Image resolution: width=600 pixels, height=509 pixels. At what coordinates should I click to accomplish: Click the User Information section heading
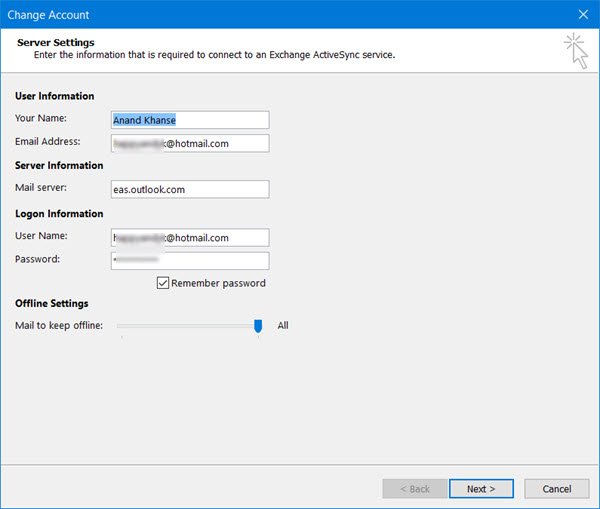55,96
